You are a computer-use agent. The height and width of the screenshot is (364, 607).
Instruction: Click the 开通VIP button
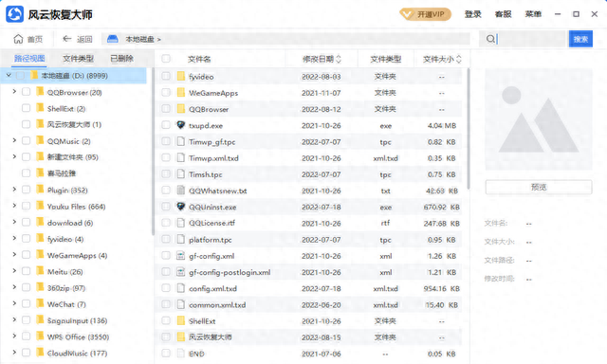click(426, 15)
